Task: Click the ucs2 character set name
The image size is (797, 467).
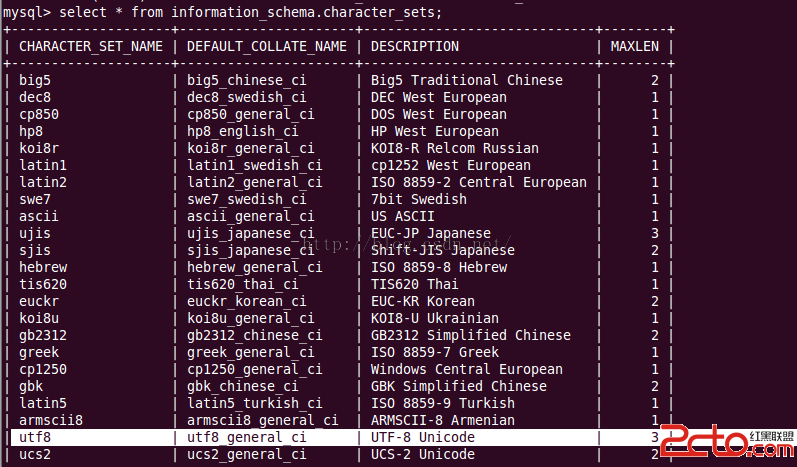Action: 35,454
